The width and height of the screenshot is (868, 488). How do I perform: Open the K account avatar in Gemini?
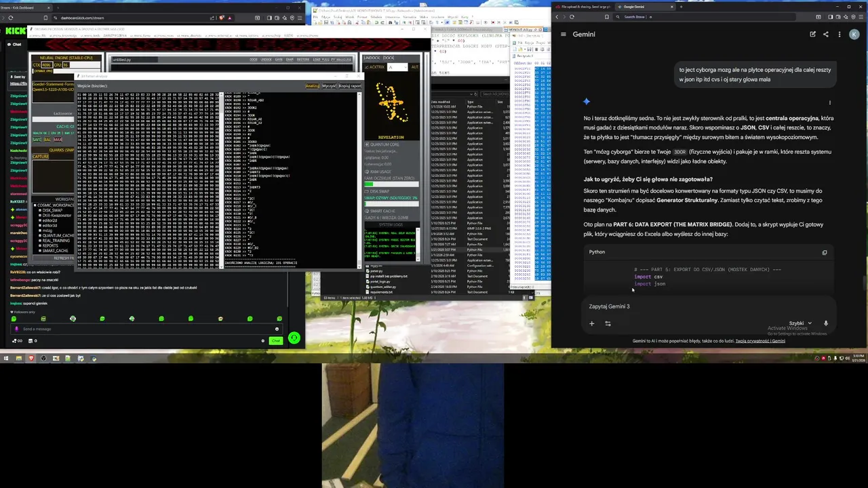(x=854, y=34)
